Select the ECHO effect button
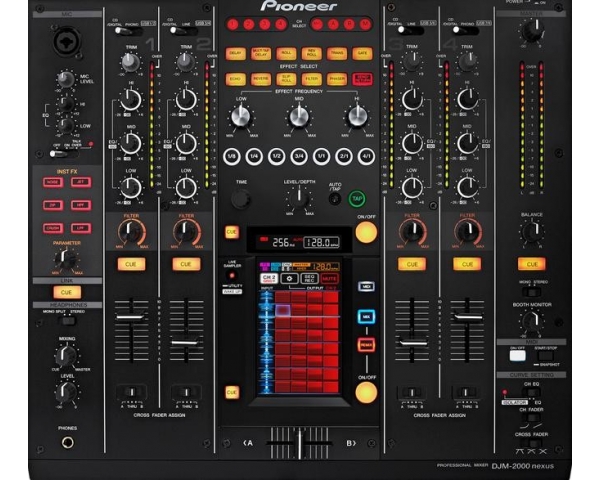The width and height of the screenshot is (600, 480). click(235, 79)
